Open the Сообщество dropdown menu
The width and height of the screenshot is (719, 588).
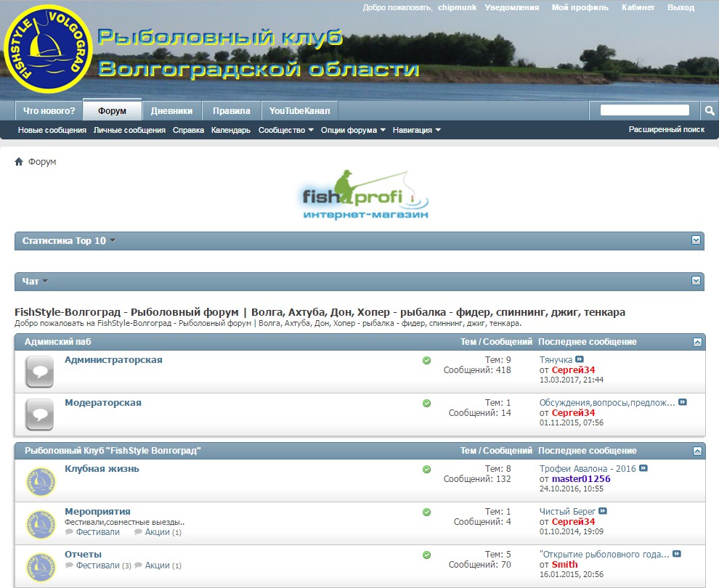(285, 130)
